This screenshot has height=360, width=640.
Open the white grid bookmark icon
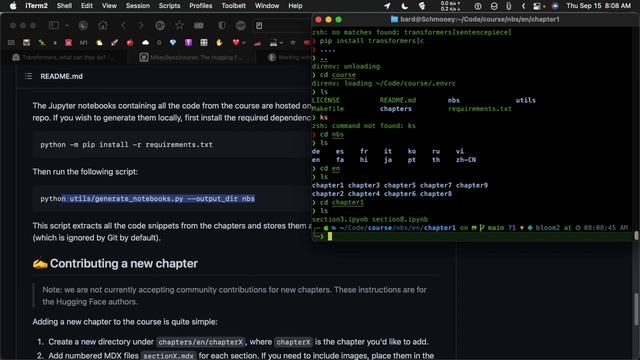(x=204, y=42)
